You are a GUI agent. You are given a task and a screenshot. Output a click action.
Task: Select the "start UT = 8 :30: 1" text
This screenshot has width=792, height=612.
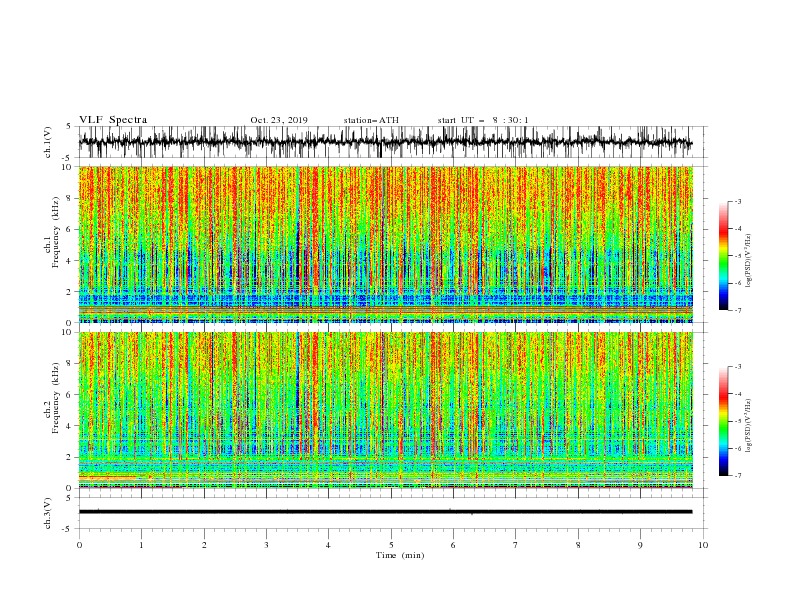point(483,120)
